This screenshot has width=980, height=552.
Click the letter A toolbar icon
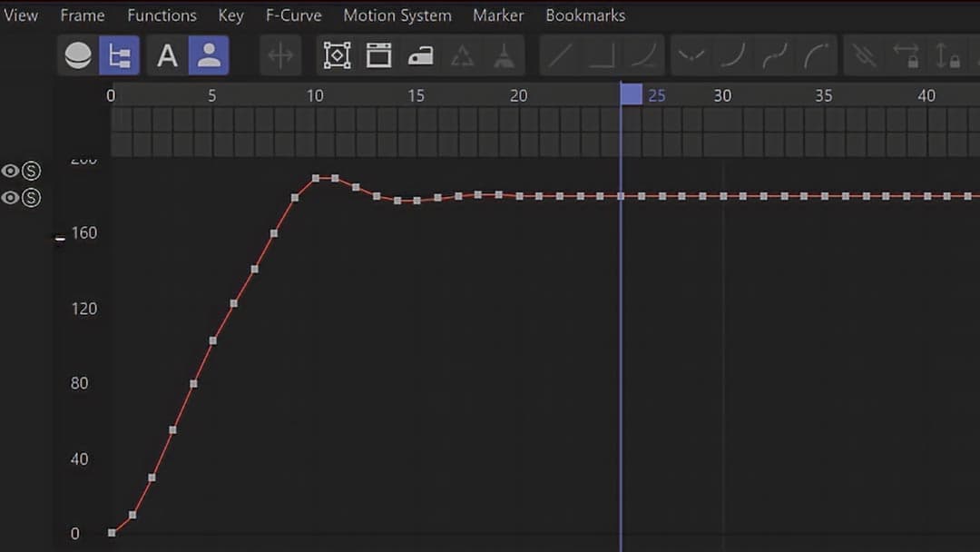tap(167, 56)
